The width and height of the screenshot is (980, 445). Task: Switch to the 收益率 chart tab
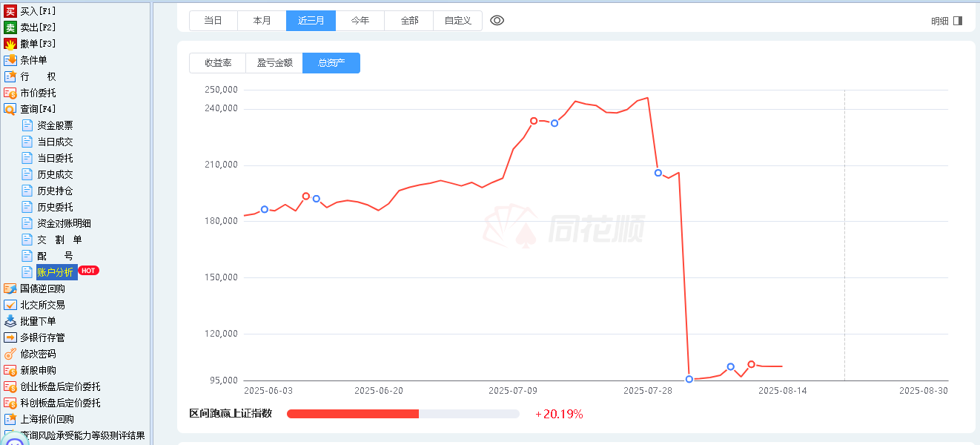[218, 63]
